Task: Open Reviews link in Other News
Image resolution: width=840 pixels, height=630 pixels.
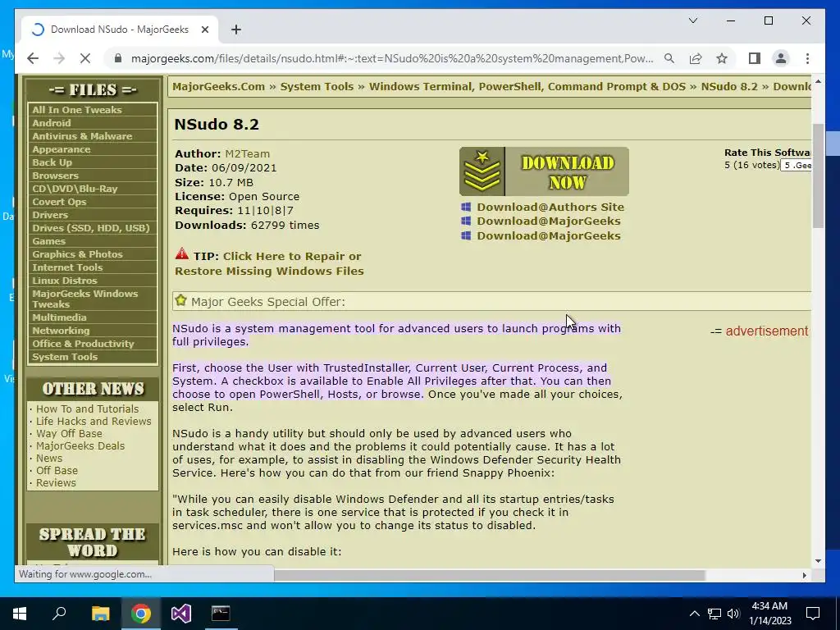Action: tap(56, 482)
